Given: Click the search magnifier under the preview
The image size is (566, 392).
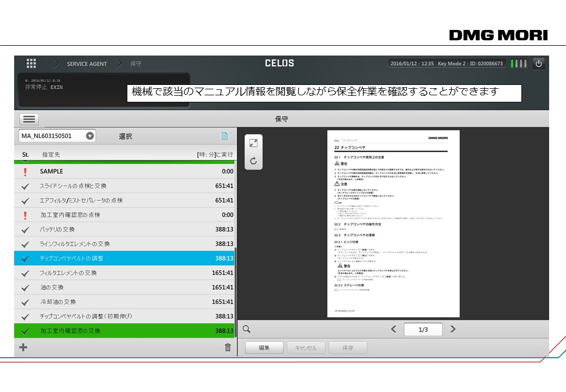Looking at the screenshot, I should 247,329.
